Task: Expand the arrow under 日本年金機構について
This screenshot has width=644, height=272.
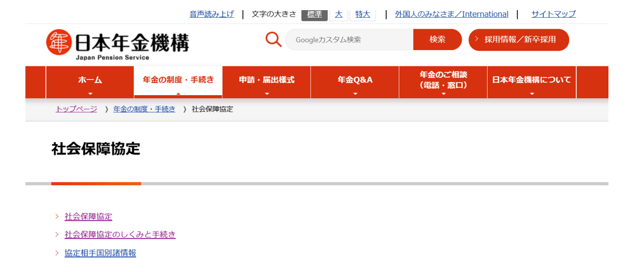Action: [x=532, y=94]
